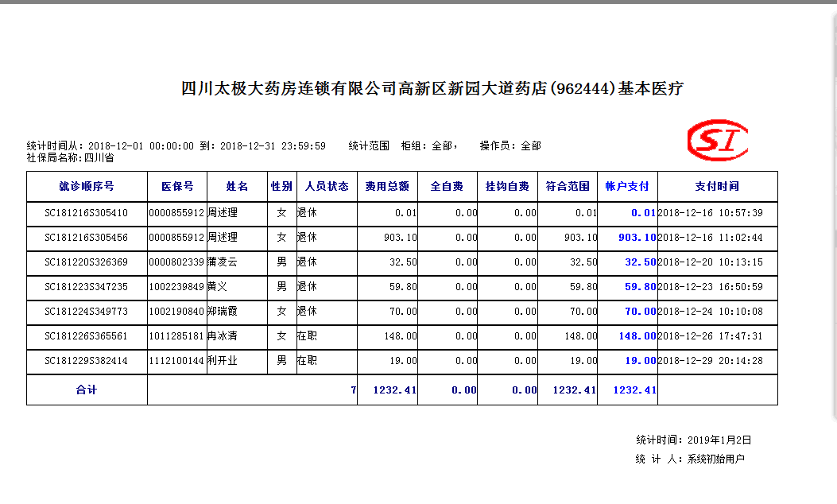Click the 合计 total row label
The height and width of the screenshot is (504, 837).
[87, 390]
